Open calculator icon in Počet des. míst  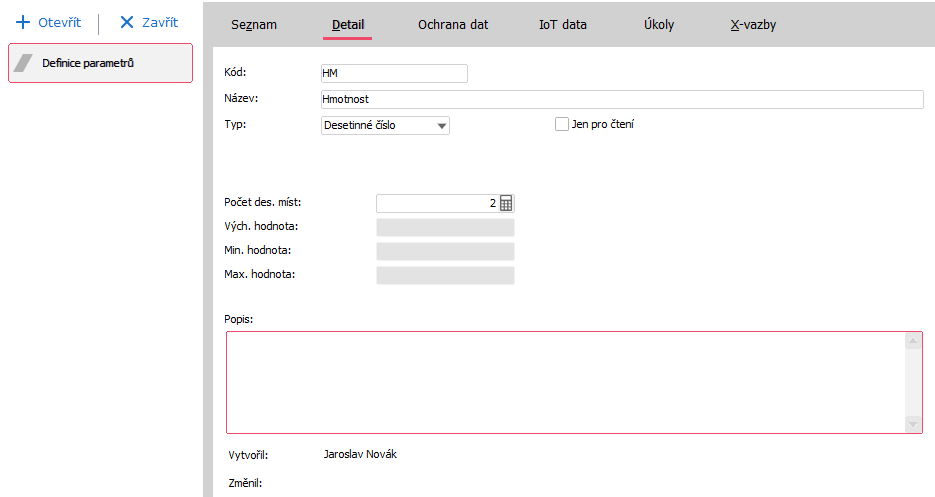[x=506, y=203]
